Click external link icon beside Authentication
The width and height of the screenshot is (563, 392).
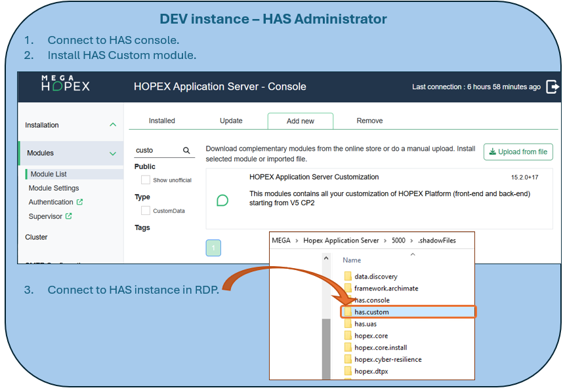[x=80, y=203]
